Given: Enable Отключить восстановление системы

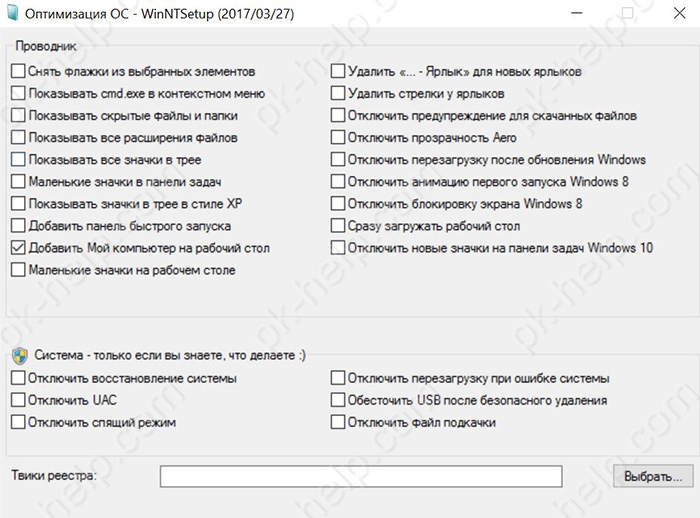Looking at the screenshot, I should pos(18,378).
